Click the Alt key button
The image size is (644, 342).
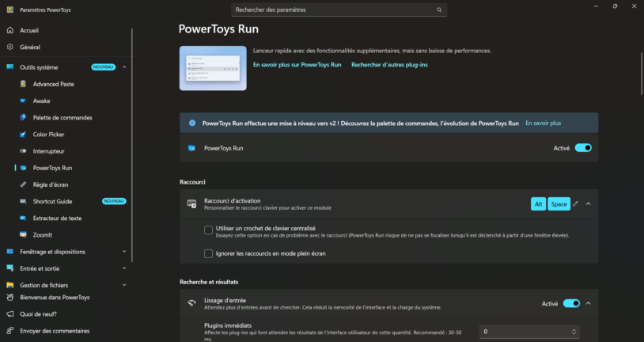tap(538, 204)
